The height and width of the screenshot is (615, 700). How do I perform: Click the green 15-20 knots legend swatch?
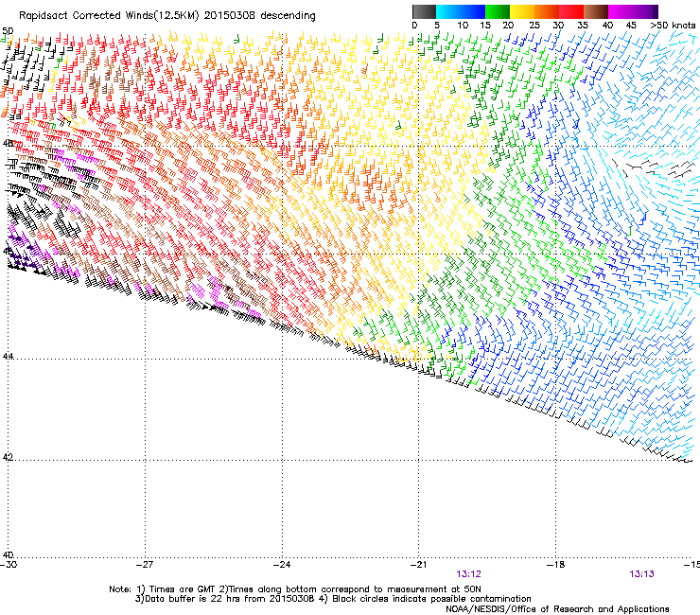pyautogui.click(x=498, y=11)
